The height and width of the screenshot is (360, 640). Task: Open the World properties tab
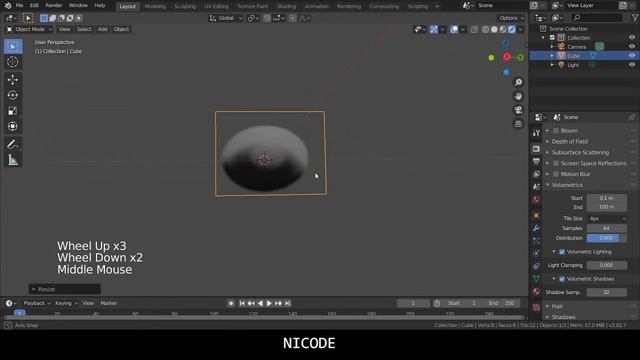[536, 200]
